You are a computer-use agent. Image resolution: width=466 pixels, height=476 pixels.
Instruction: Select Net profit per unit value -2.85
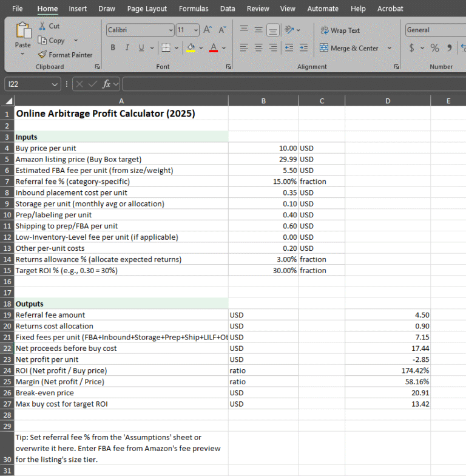tap(388, 359)
